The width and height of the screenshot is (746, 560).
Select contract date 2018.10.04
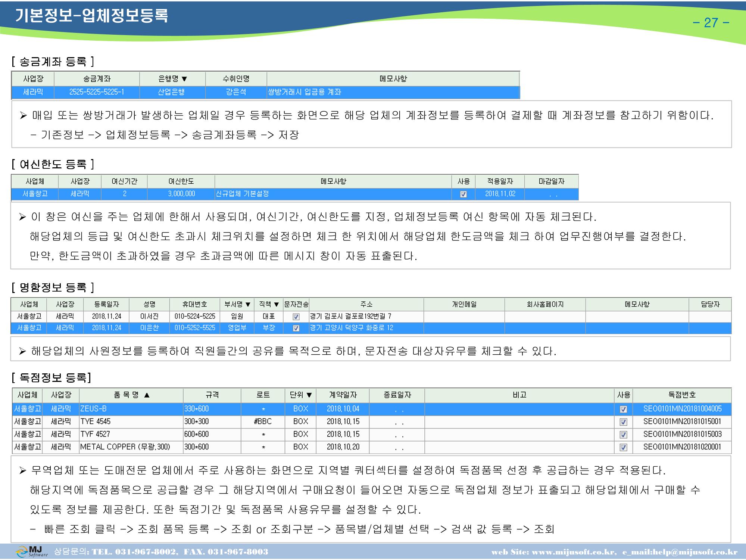343,409
